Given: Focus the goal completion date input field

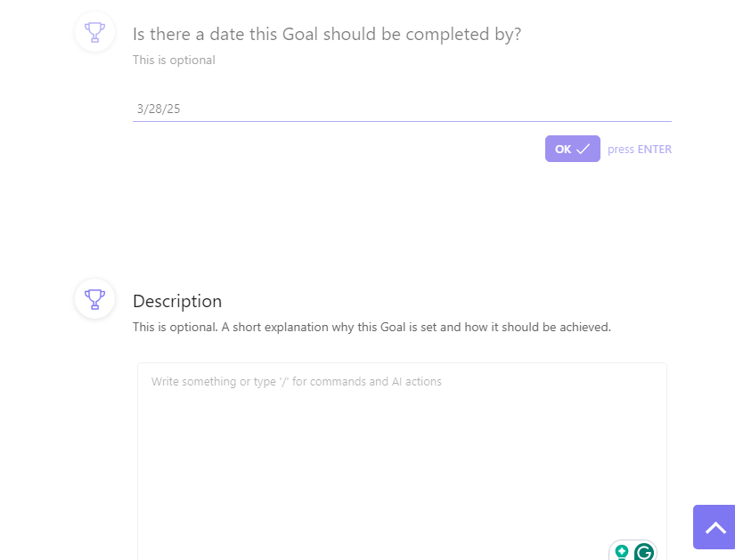Looking at the screenshot, I should 401,110.
